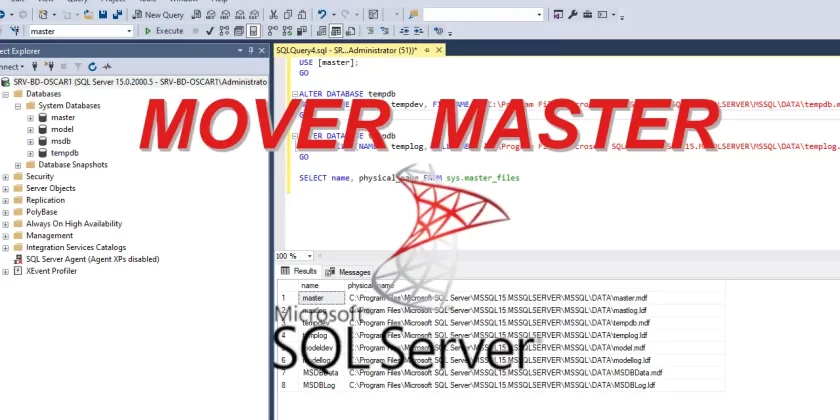This screenshot has height=420, width=840.
Task: Click the Toolbox icon in top toolbar
Action: (588, 15)
